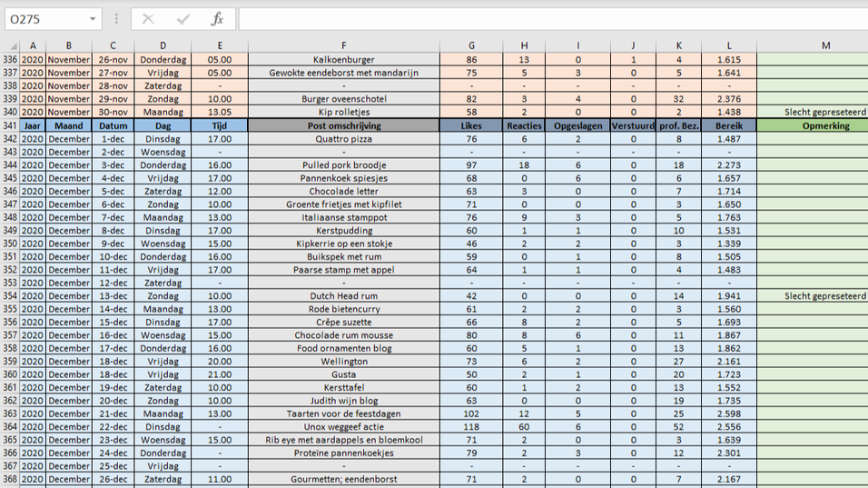Image resolution: width=868 pixels, height=488 pixels.
Task: Select the 'Kalkoenburger' cell
Action: 344,59
